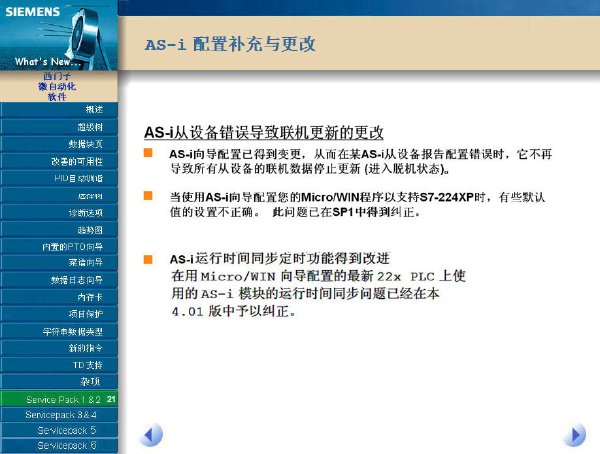Click text 4.01 版中予以纠正

click(x=233, y=311)
